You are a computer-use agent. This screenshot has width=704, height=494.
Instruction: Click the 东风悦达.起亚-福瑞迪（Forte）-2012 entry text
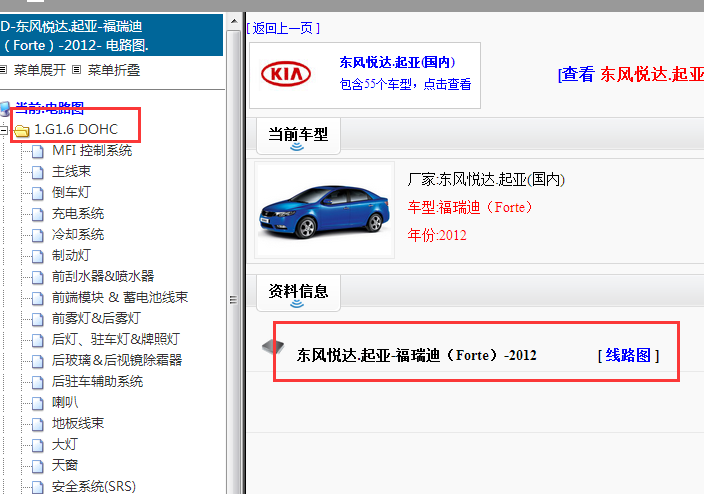[x=416, y=356]
